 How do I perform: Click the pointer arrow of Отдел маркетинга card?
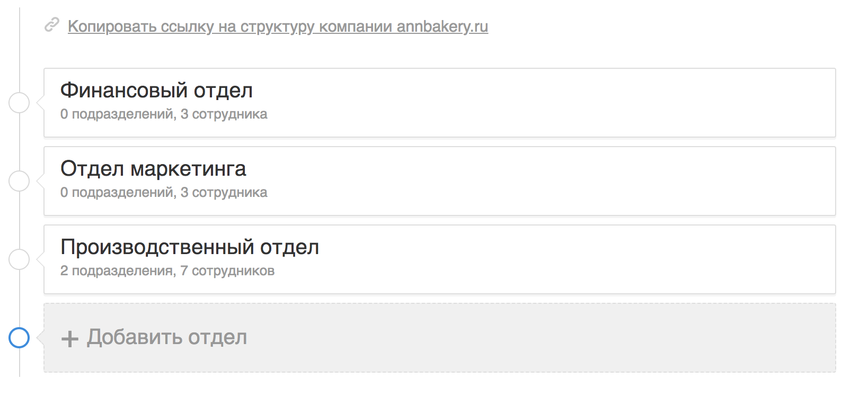click(40, 181)
